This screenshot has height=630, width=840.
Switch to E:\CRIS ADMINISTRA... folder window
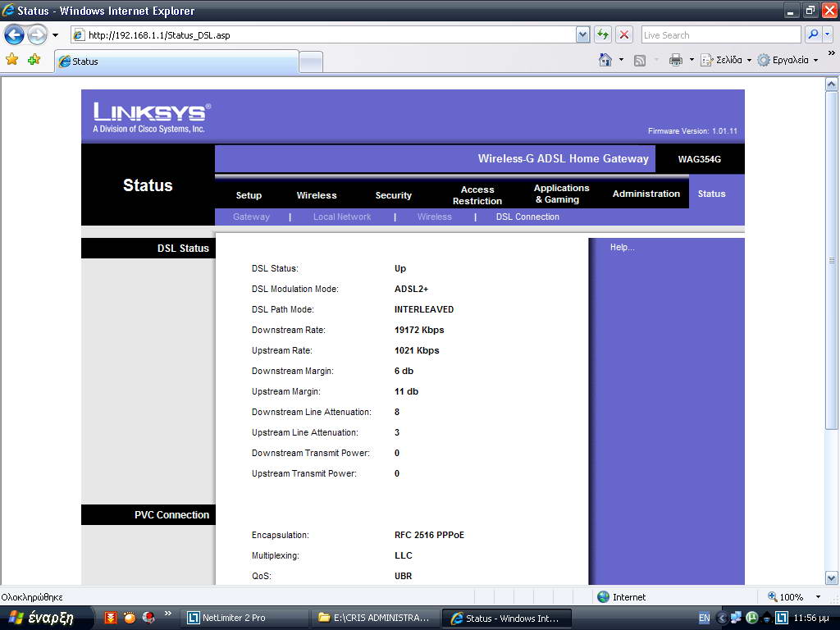click(376, 619)
